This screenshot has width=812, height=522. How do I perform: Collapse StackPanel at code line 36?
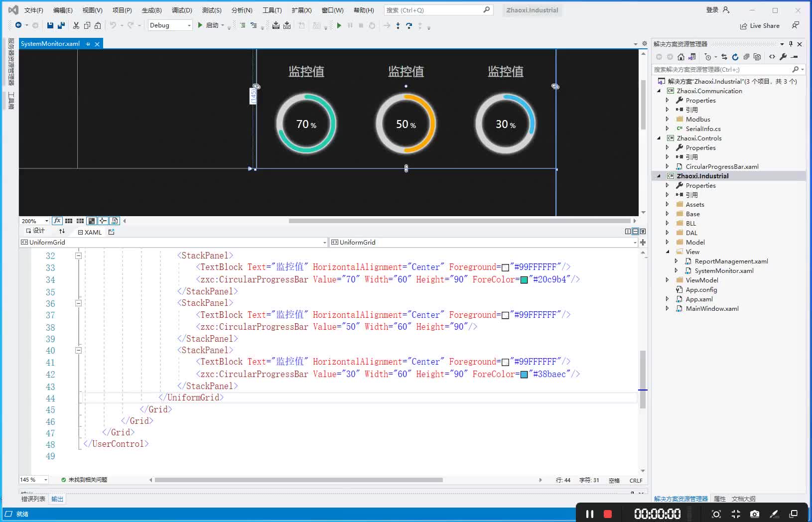click(x=78, y=303)
